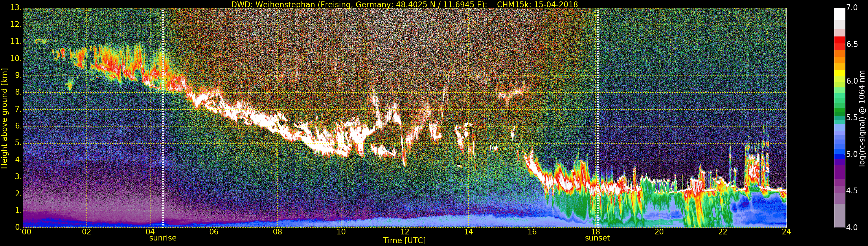This screenshot has width=868, height=246.
Task: Click the height axis tick "8."
Action: coord(18,92)
